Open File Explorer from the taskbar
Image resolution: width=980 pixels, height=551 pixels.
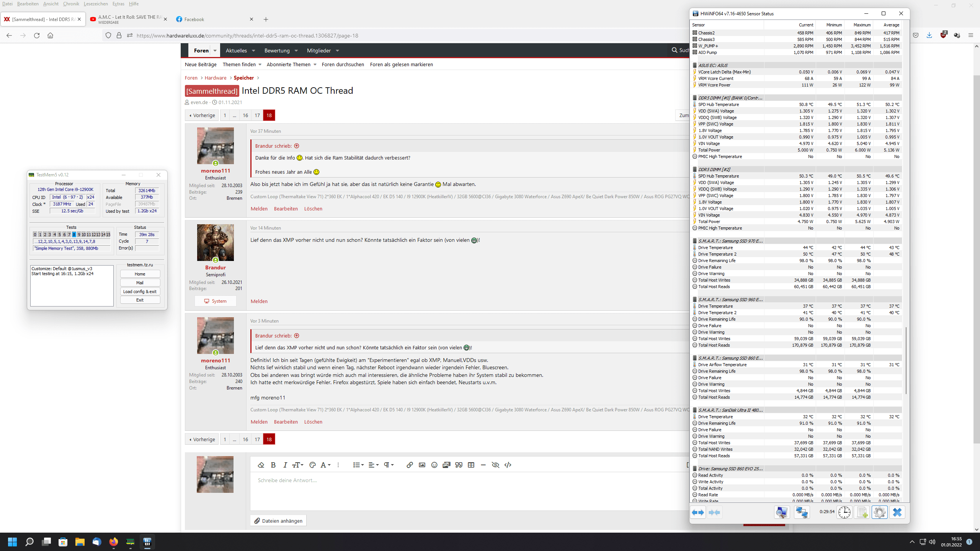(80, 542)
